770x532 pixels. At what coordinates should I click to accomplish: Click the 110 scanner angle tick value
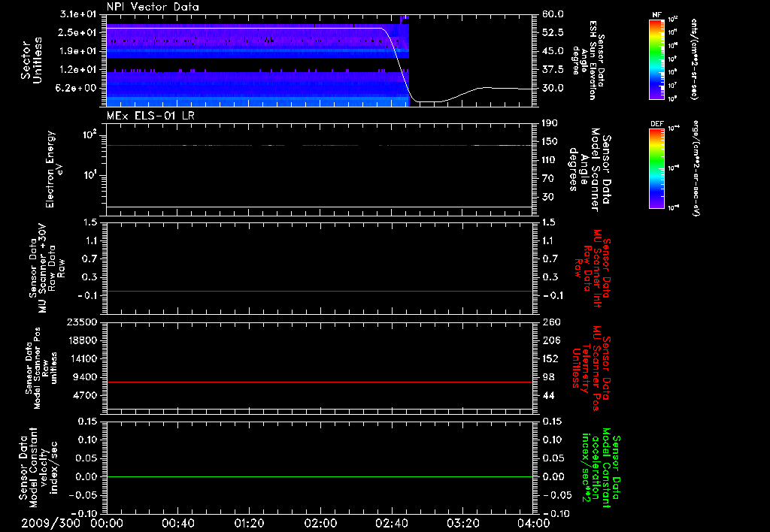550,160
